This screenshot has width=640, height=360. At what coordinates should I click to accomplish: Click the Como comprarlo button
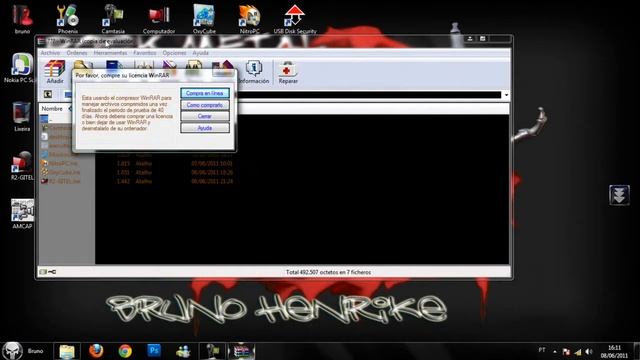coord(204,105)
